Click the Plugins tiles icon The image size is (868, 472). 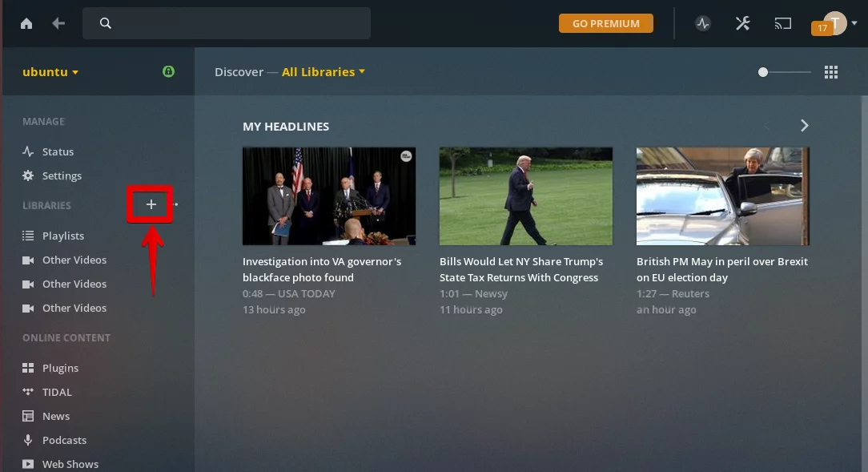click(x=28, y=368)
